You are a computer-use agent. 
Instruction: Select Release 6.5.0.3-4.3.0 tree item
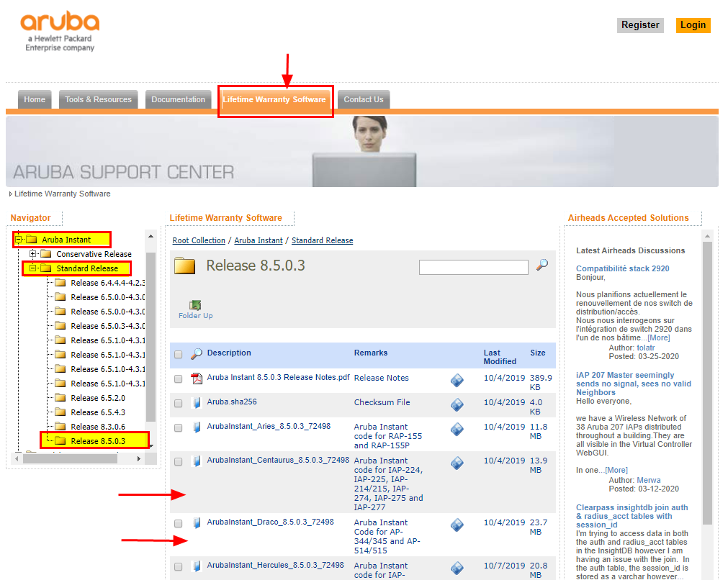coord(108,326)
